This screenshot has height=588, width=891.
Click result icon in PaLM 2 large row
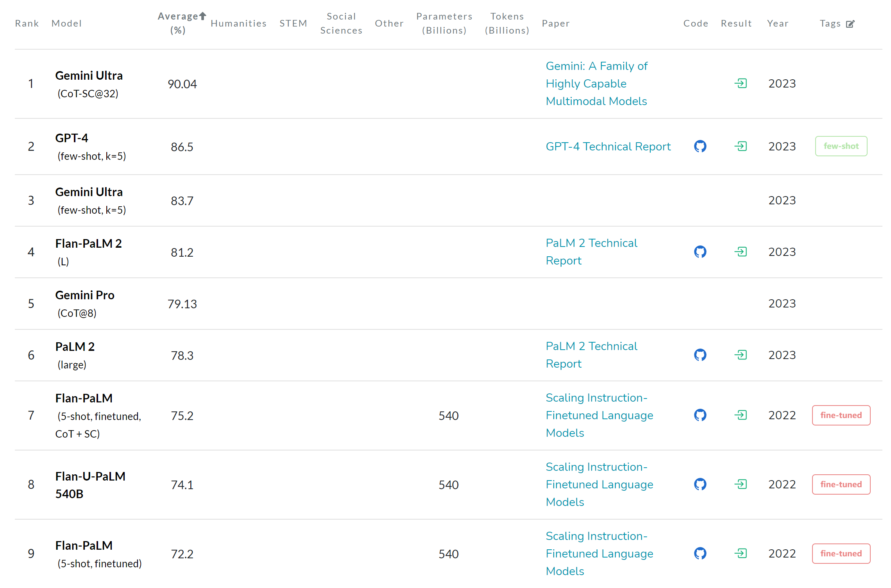(x=741, y=355)
